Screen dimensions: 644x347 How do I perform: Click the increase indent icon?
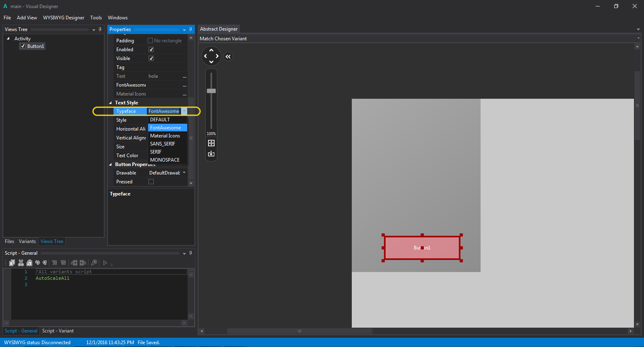(83, 263)
